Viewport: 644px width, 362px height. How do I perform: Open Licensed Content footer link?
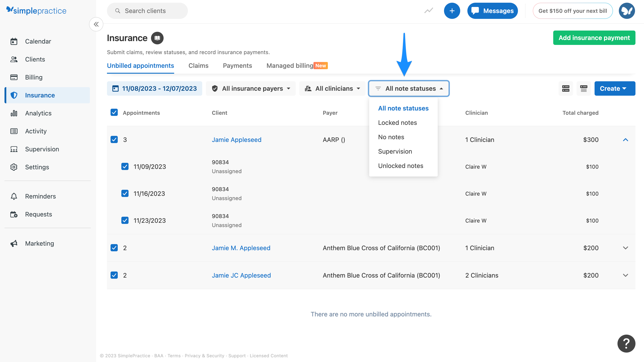(x=269, y=356)
